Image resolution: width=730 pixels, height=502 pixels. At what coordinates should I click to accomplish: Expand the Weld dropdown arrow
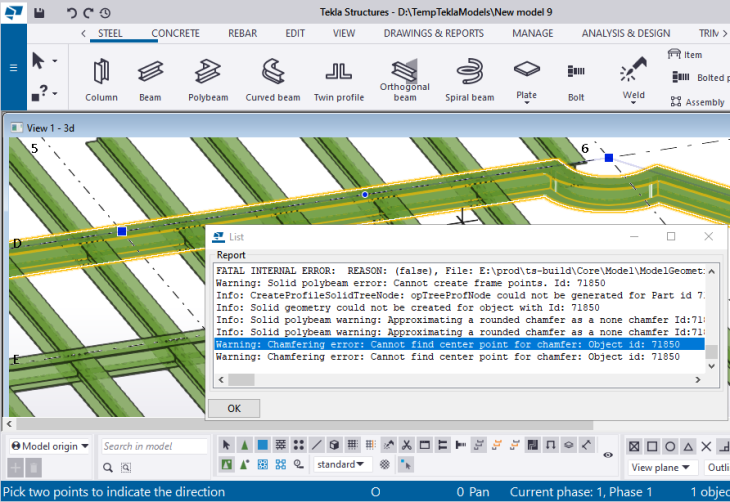pos(634,102)
